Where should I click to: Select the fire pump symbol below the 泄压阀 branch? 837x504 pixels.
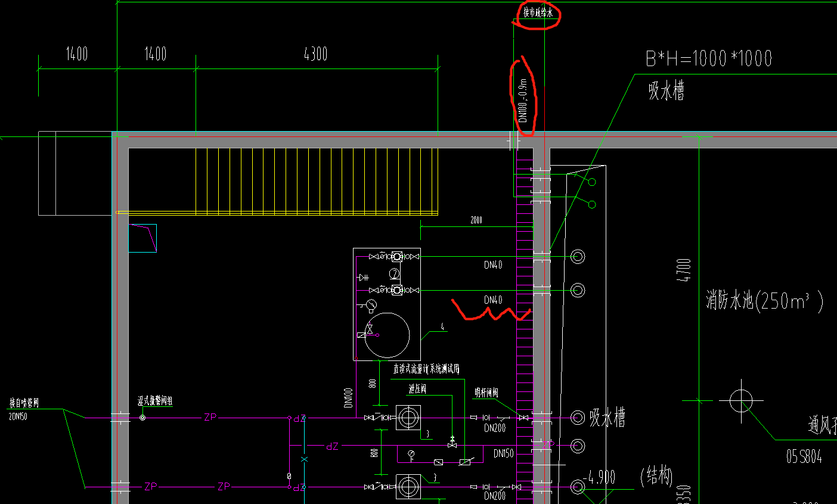(x=408, y=487)
